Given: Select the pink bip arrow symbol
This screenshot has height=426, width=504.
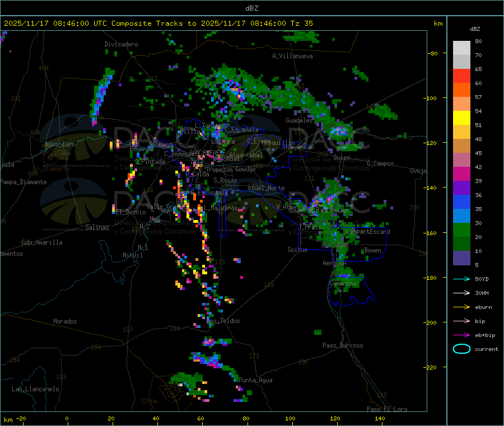Looking at the screenshot, I should pos(461,321).
